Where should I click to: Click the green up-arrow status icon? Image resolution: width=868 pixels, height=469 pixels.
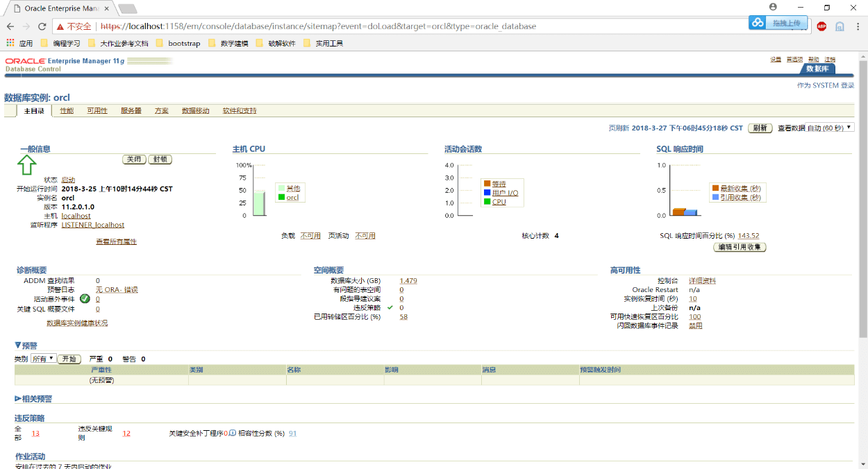pyautogui.click(x=26, y=165)
